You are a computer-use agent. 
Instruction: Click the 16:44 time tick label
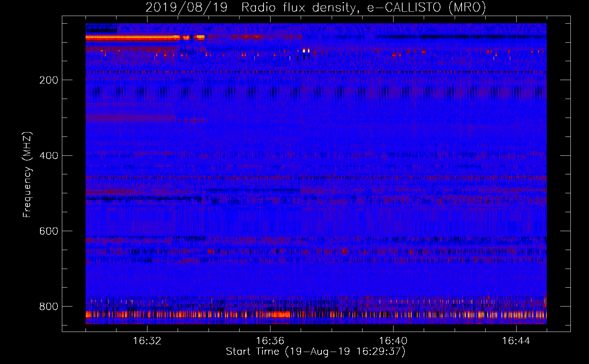[516, 341]
